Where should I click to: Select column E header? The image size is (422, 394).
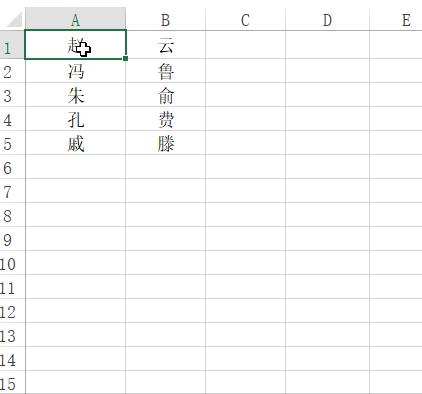pyautogui.click(x=396, y=19)
